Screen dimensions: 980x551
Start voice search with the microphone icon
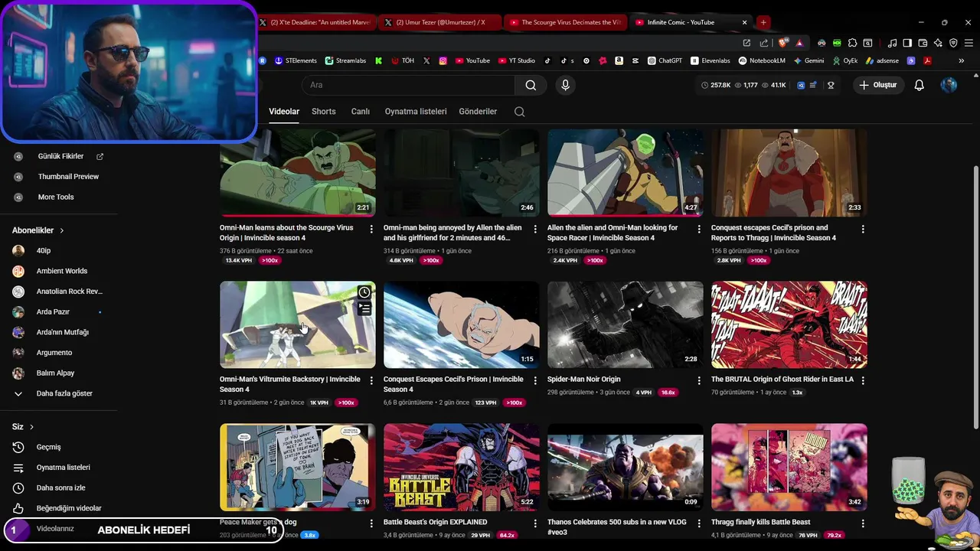tap(565, 85)
